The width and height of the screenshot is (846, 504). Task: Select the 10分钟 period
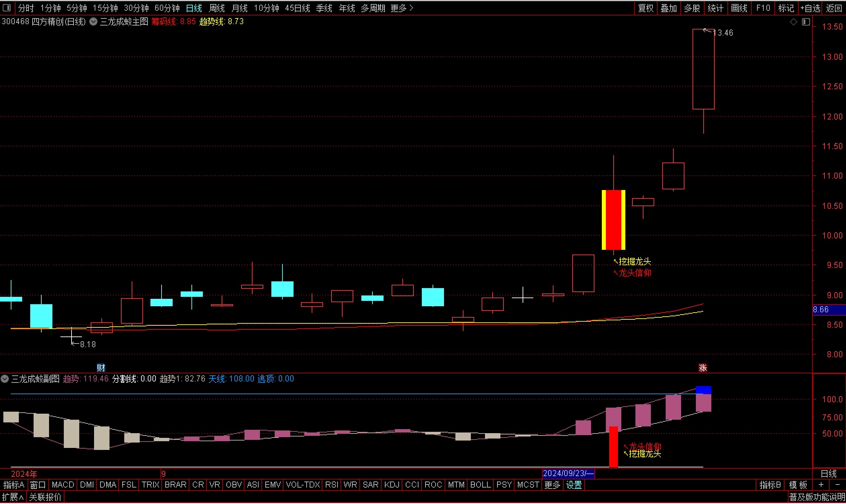pyautogui.click(x=267, y=8)
